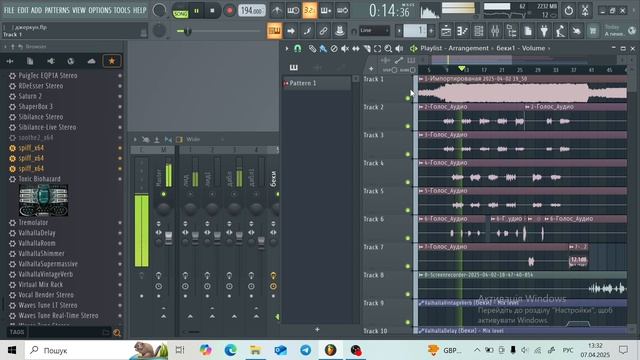
Task: Select the playlist Playback speaker tool
Action: point(399,49)
